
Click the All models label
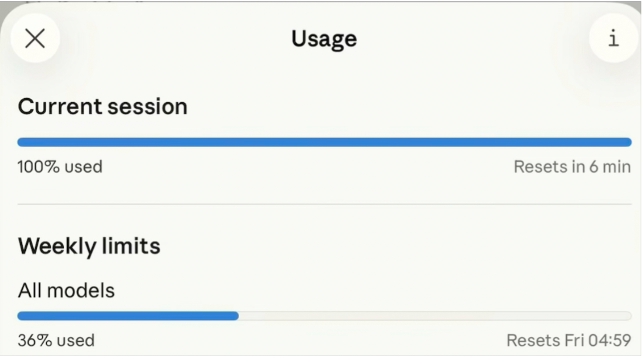point(66,290)
